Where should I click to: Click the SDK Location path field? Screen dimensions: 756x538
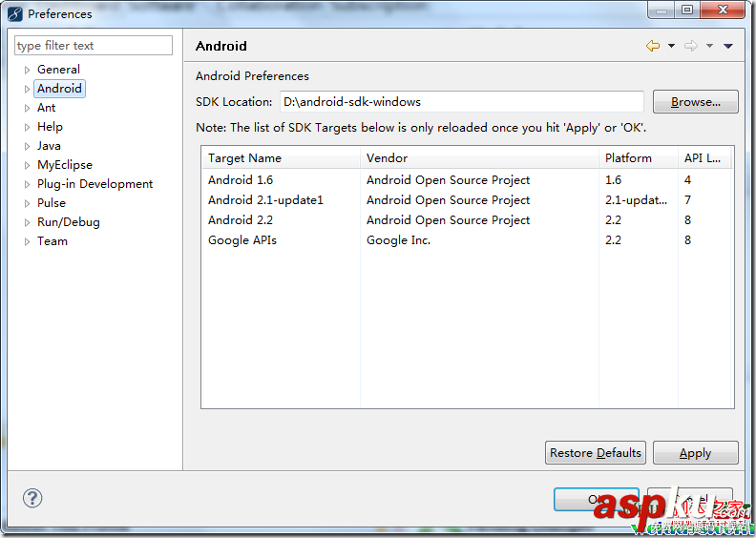(x=461, y=102)
